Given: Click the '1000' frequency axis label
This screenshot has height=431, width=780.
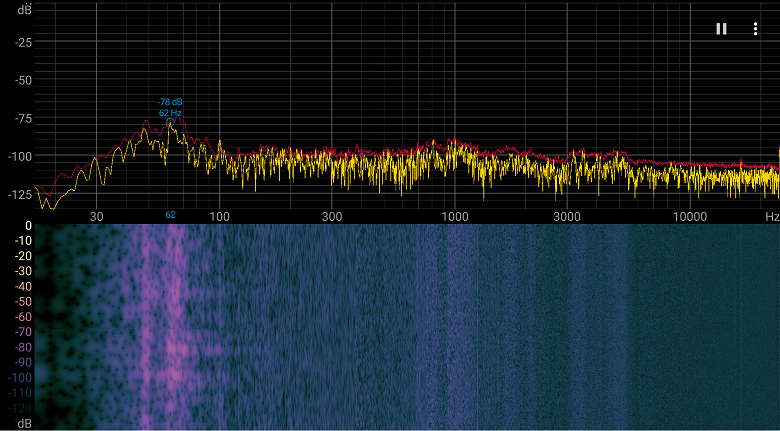Looking at the screenshot, I should coord(455,216).
